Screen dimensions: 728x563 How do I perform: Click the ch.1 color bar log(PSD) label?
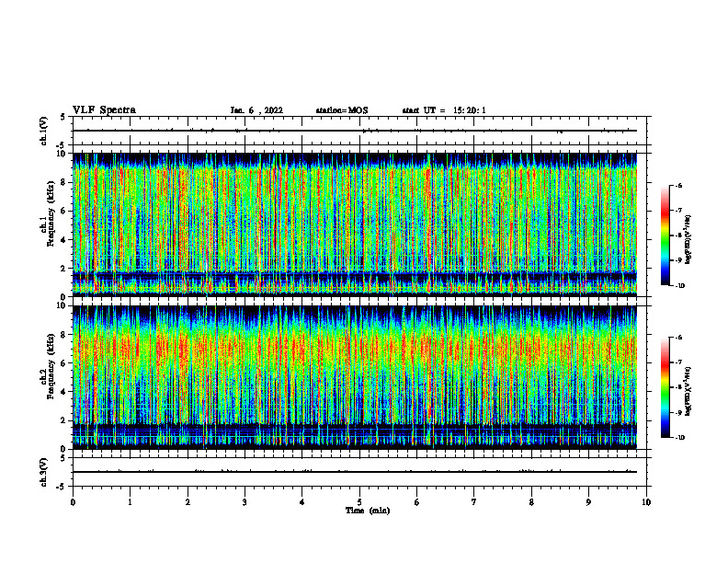point(688,239)
